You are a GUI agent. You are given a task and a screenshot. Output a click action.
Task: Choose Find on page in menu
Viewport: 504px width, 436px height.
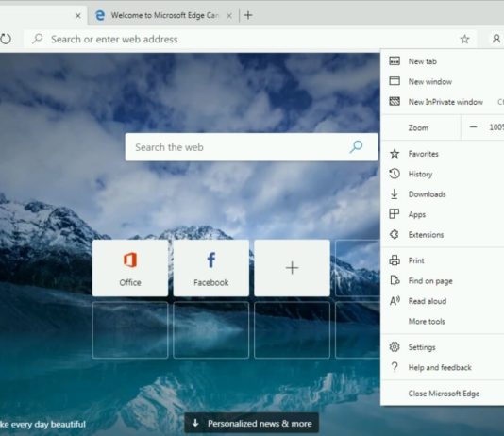(x=443, y=281)
